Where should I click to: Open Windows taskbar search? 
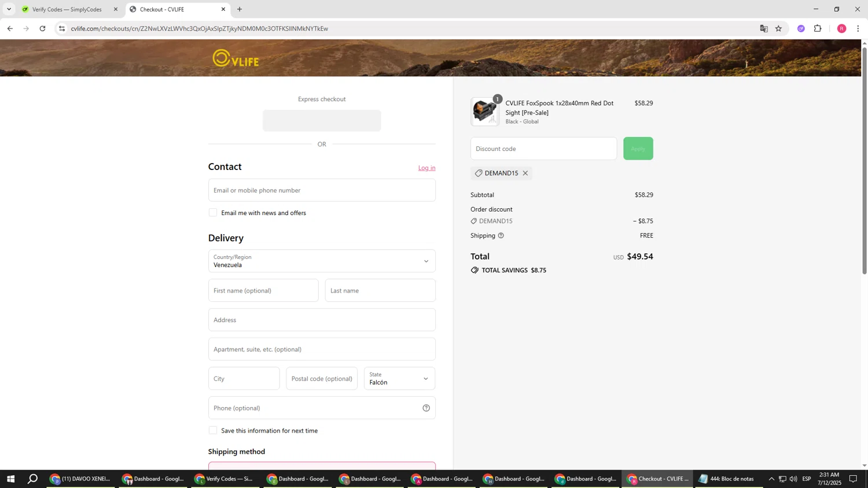(33, 479)
